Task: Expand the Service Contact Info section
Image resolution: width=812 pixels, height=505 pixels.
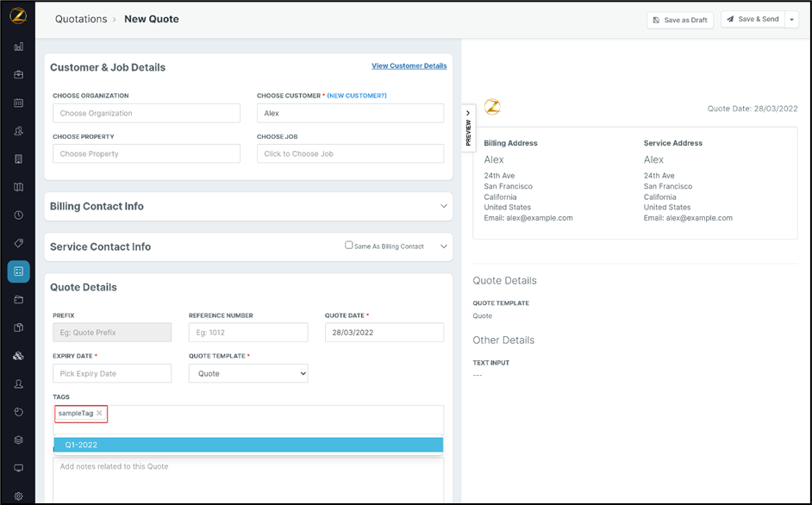Action: coord(443,246)
